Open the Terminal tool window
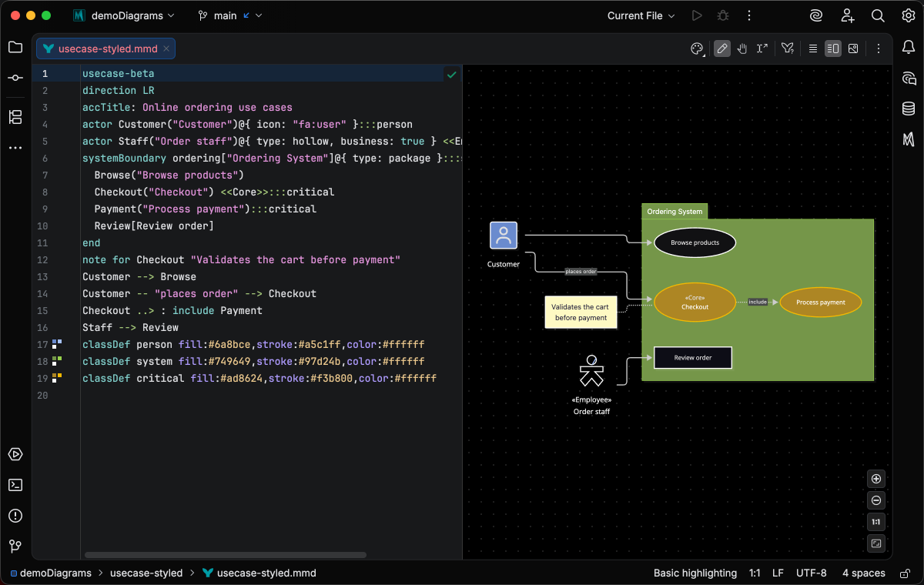 (15, 485)
